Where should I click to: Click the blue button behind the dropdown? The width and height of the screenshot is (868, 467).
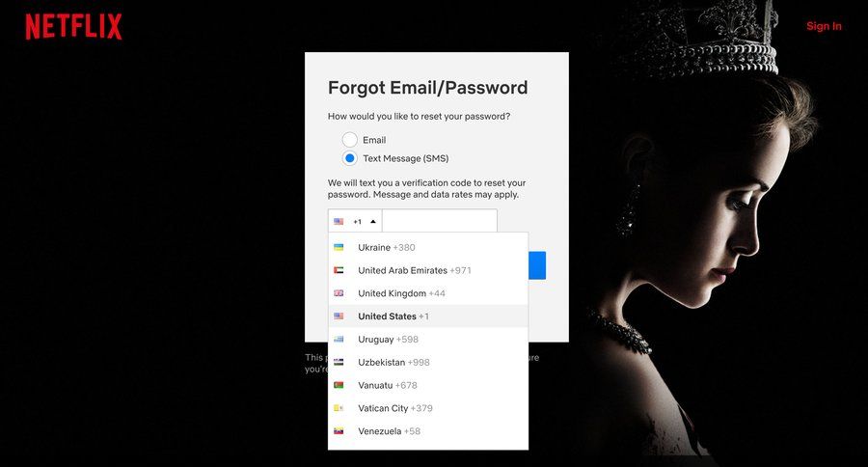[x=537, y=265]
